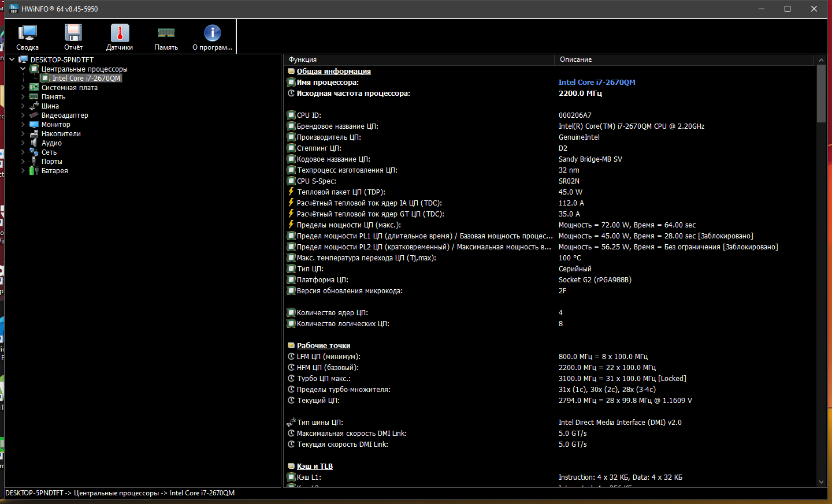The height and width of the screenshot is (504, 832).
Task: Expand the Накопители drives node
Action: point(23,134)
